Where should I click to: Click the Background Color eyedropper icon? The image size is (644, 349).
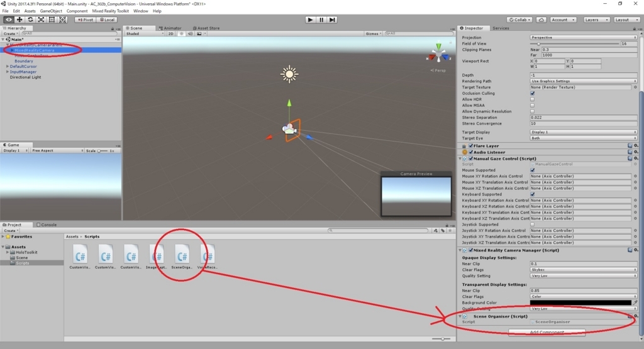(x=635, y=302)
